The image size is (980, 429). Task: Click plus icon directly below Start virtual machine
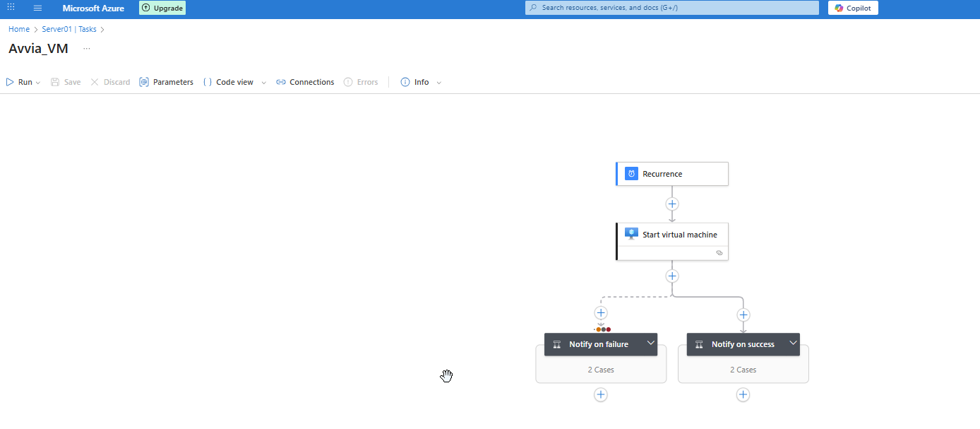[672, 276]
